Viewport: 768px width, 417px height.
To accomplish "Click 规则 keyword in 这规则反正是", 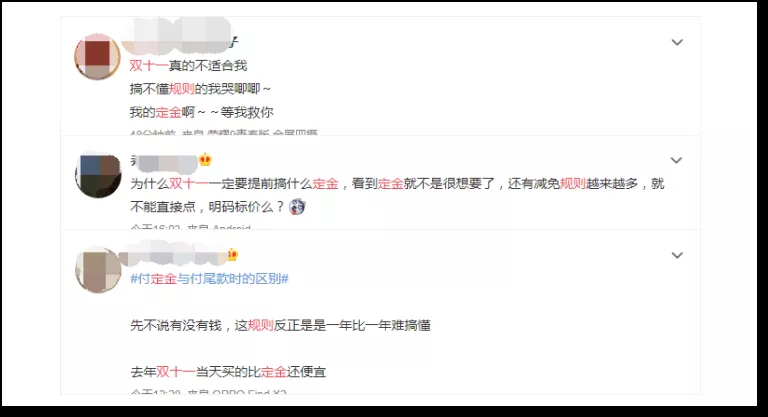I will [x=261, y=325].
